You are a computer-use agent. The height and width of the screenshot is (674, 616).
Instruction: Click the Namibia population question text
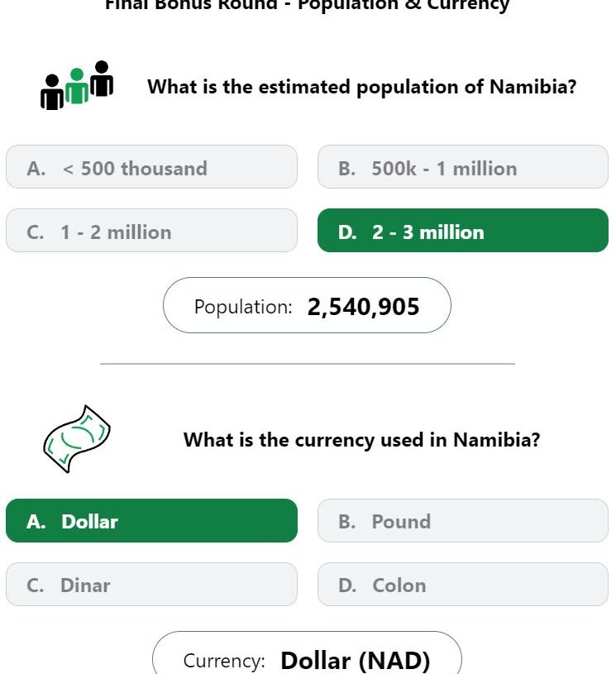pyautogui.click(x=361, y=87)
